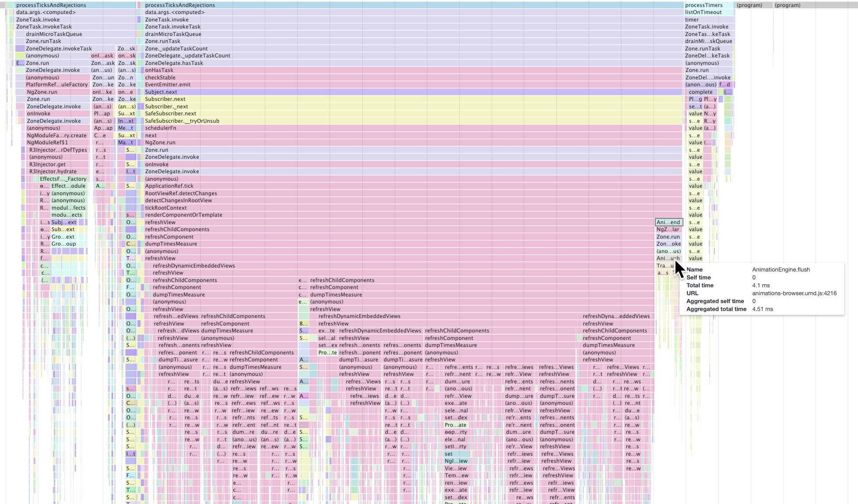Click the tickRootContext frame
This screenshot has height=504, width=858.
[413, 208]
